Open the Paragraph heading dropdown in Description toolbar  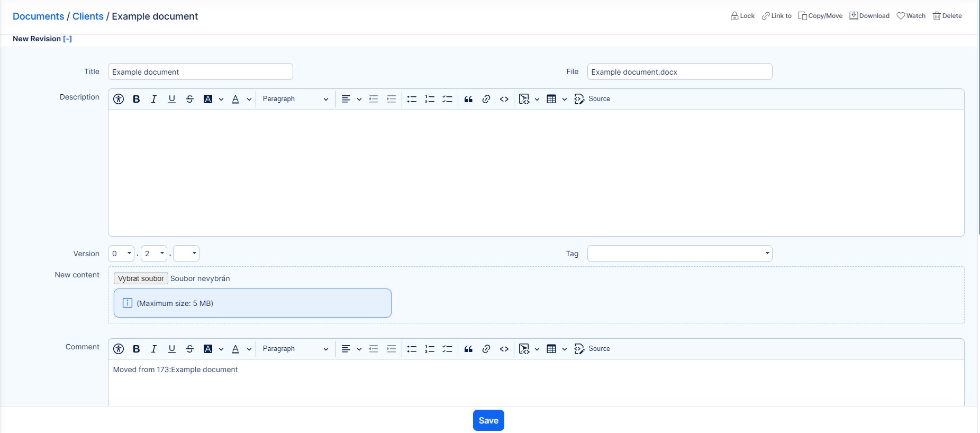[295, 99]
